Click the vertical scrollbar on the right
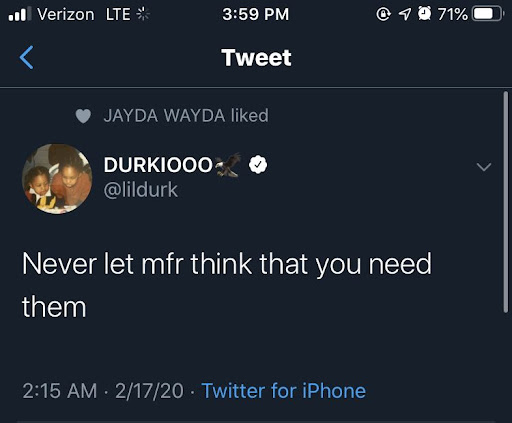The height and width of the screenshot is (423, 512). tap(506, 202)
